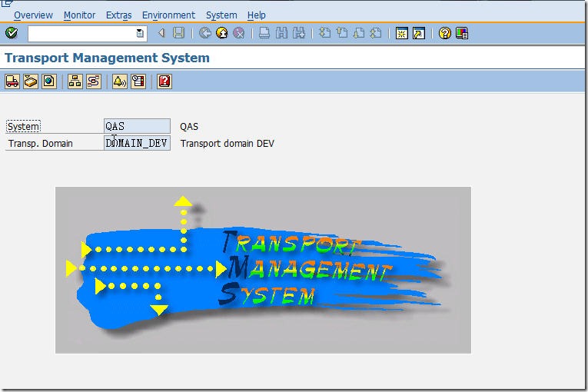Open the Environment menu
588x392 pixels.
click(x=169, y=15)
